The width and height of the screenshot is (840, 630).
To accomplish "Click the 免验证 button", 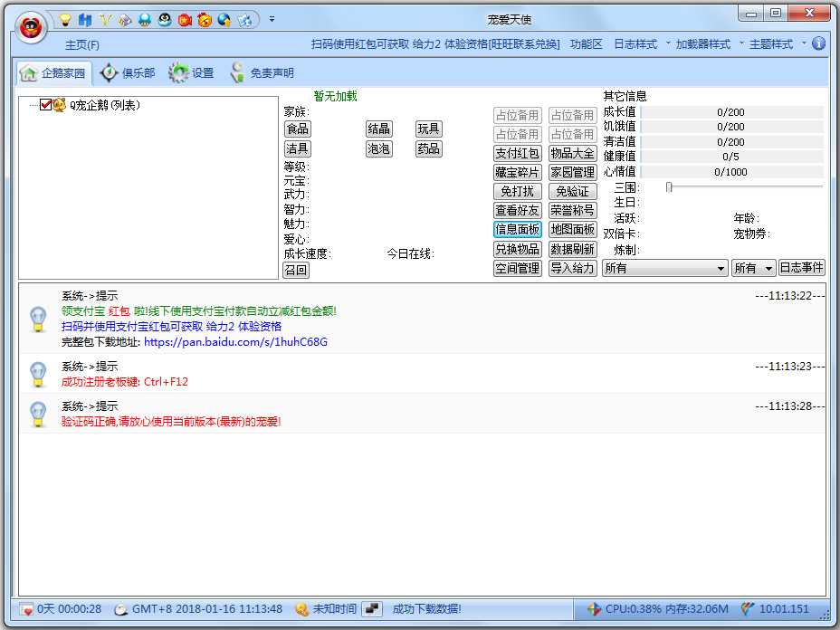I will pyautogui.click(x=573, y=191).
